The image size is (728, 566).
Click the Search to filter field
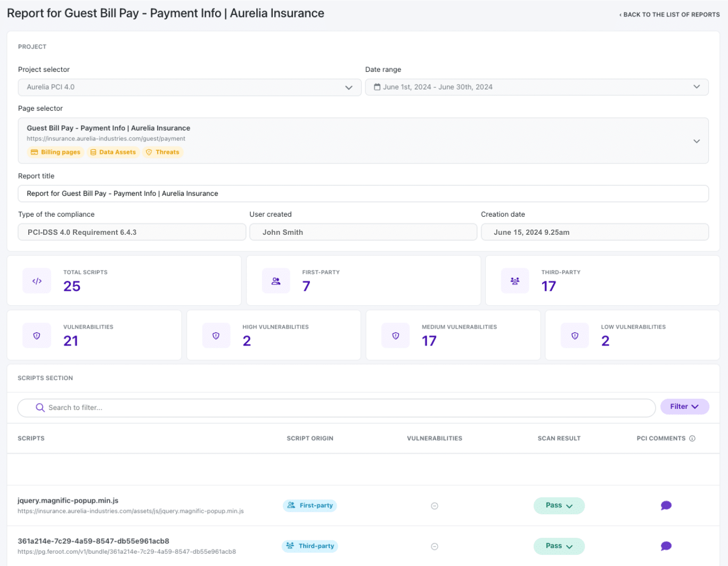(337, 408)
